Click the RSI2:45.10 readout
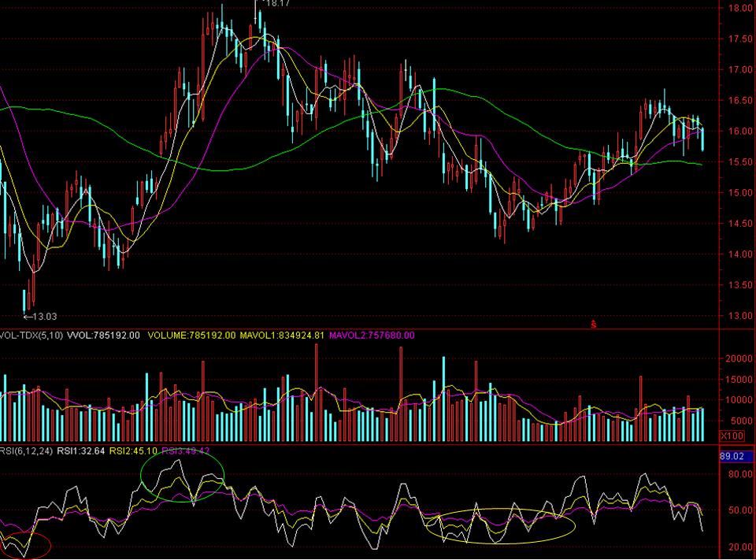The width and height of the screenshot is (756, 560). (x=134, y=451)
